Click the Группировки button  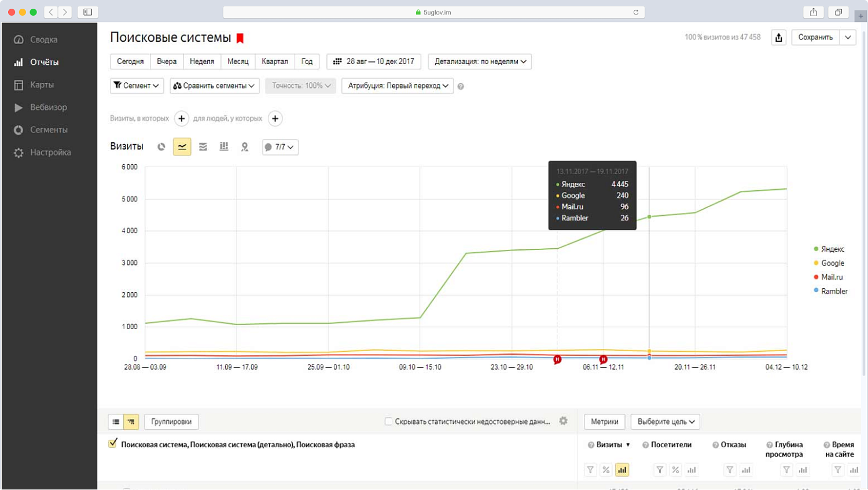click(x=171, y=422)
